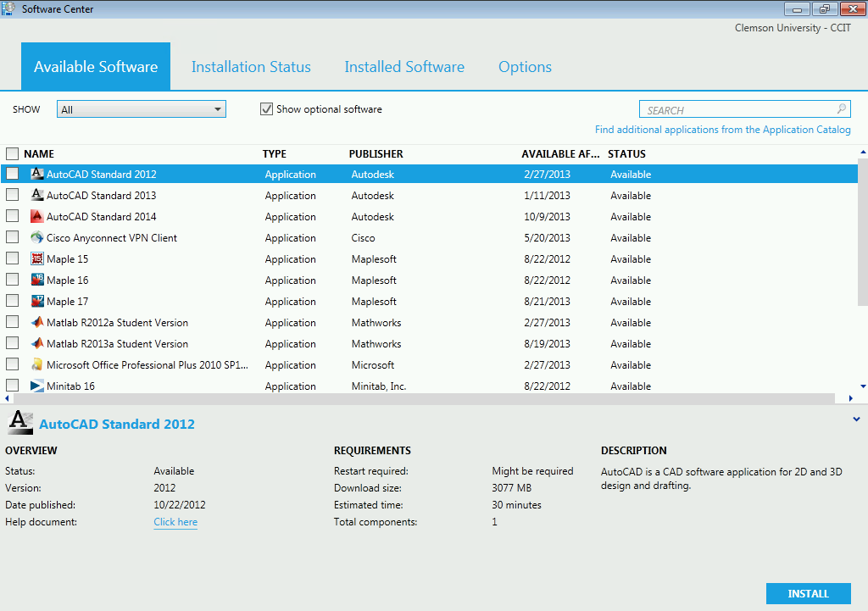The height and width of the screenshot is (611, 868).
Task: Select the Minitab 16 row name
Action: (70, 386)
